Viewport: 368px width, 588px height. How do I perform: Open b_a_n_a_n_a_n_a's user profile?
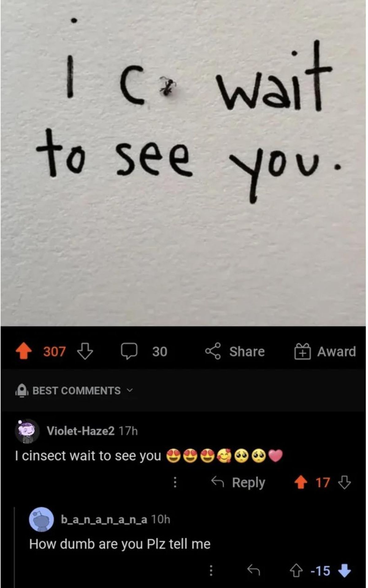[104, 519]
